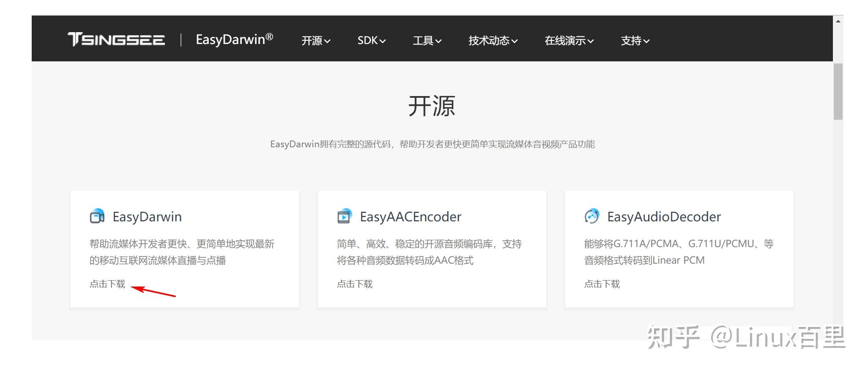Click the description 帮助流媒体开发者更快

click(x=182, y=252)
